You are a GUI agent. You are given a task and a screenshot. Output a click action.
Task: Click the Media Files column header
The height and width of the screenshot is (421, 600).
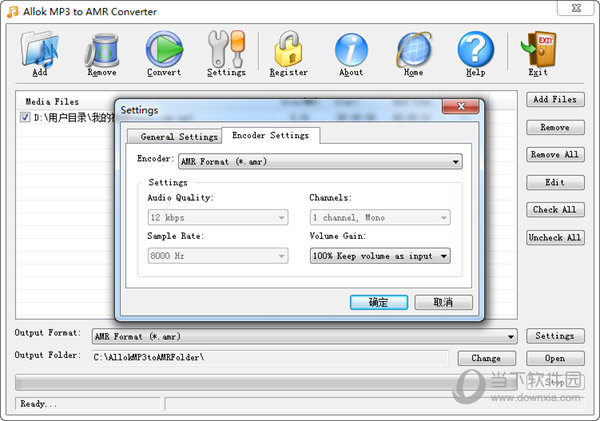52,102
